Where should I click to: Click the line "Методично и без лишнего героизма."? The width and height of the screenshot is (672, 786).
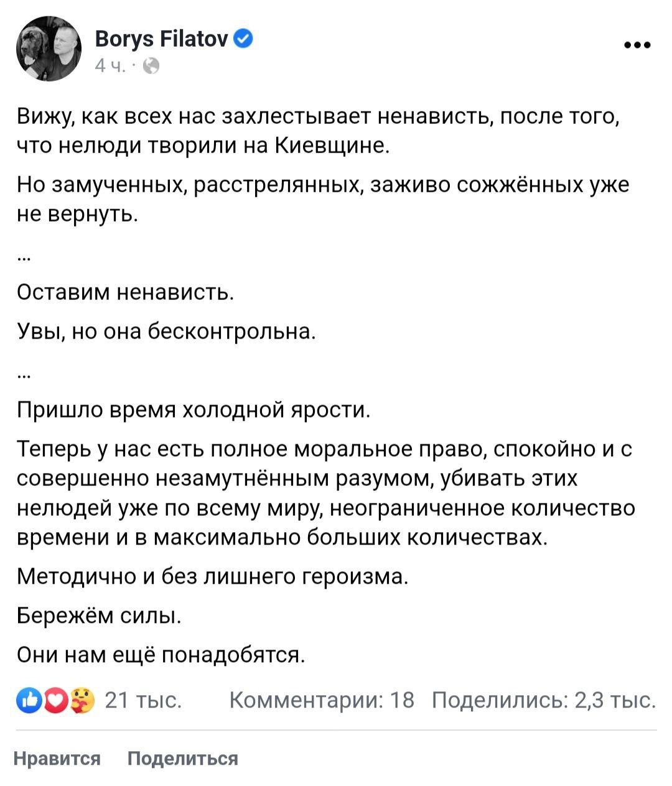[x=212, y=576]
